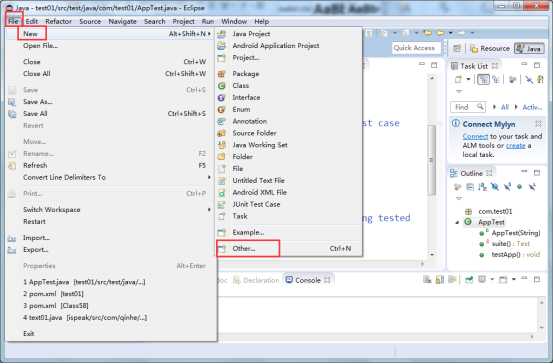
Task: Reopen recent file 4 text01.java
Action: [x=111, y=317]
